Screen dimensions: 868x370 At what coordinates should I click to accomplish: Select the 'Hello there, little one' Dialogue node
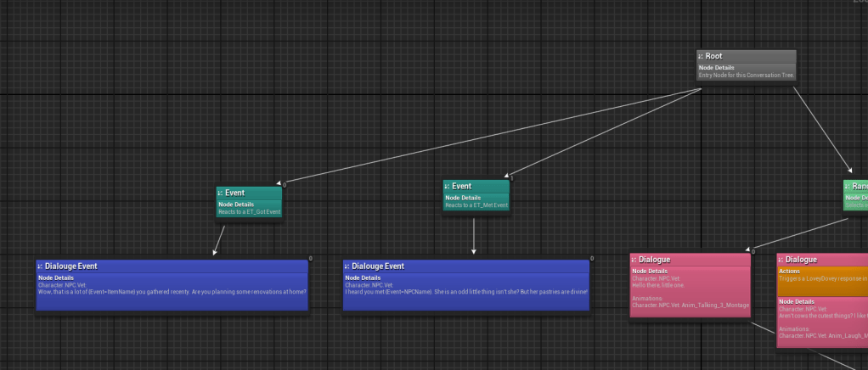tap(654, 260)
